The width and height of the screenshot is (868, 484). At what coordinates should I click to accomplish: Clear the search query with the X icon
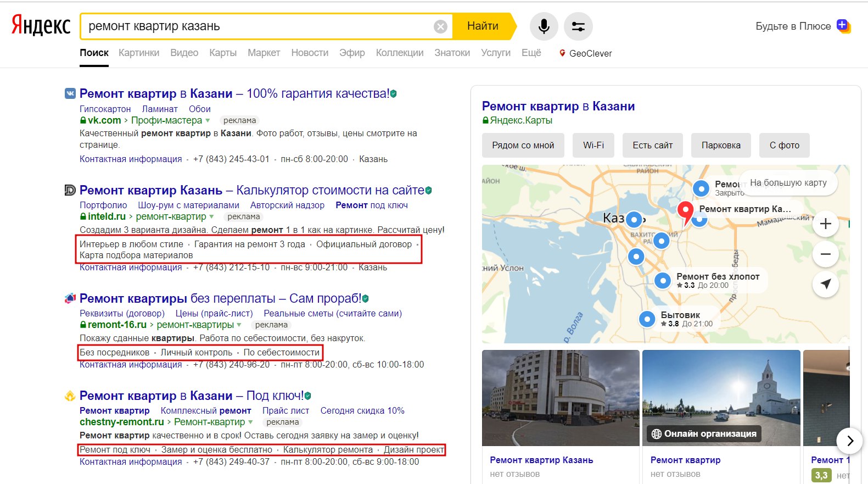point(440,26)
